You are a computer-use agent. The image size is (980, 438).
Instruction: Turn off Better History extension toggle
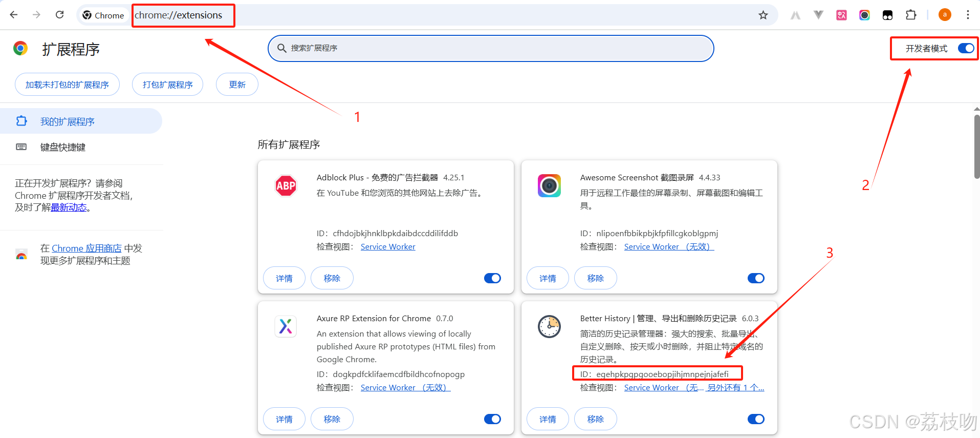pos(756,419)
